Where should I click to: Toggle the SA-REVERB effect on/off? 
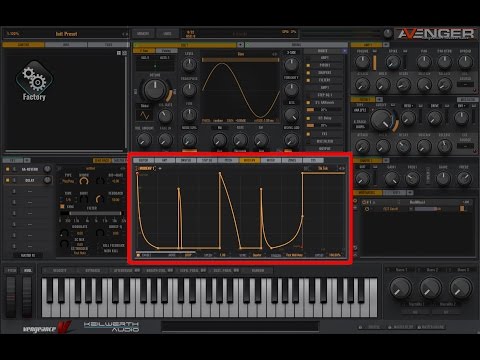pos(8,169)
